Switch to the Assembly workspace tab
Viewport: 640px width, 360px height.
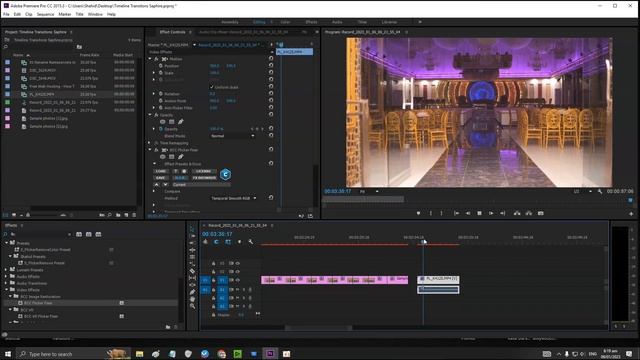point(230,22)
